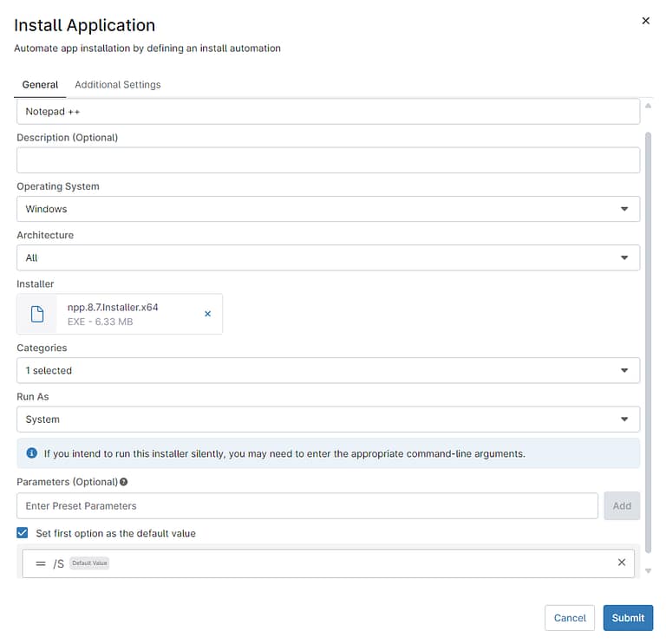
Task: Remove the npp.8.7.Installer.x64 file
Action: click(207, 314)
